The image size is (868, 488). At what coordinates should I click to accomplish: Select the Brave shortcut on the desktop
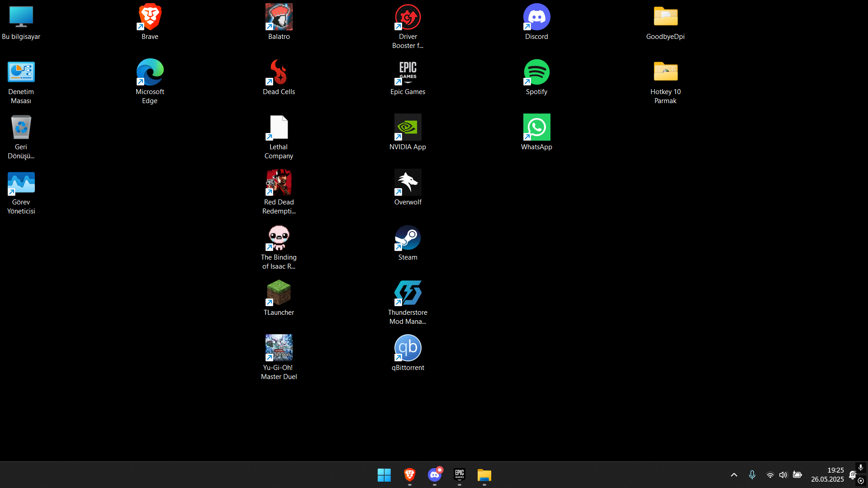(150, 23)
